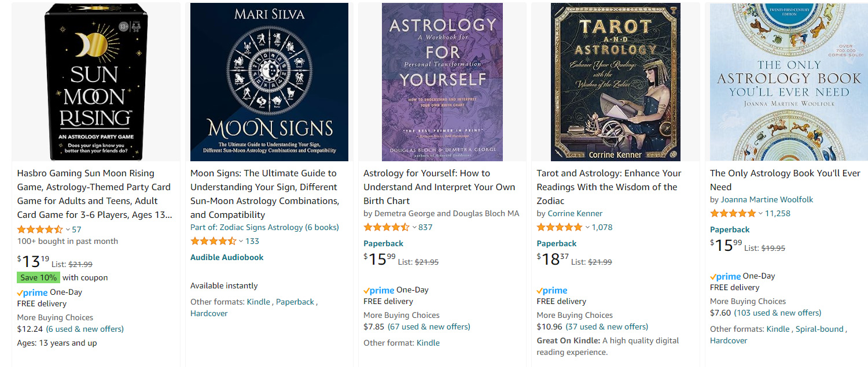Screen dimensions: 868x367
Task: Open Tarot and Astrology cover image
Action: point(615,82)
